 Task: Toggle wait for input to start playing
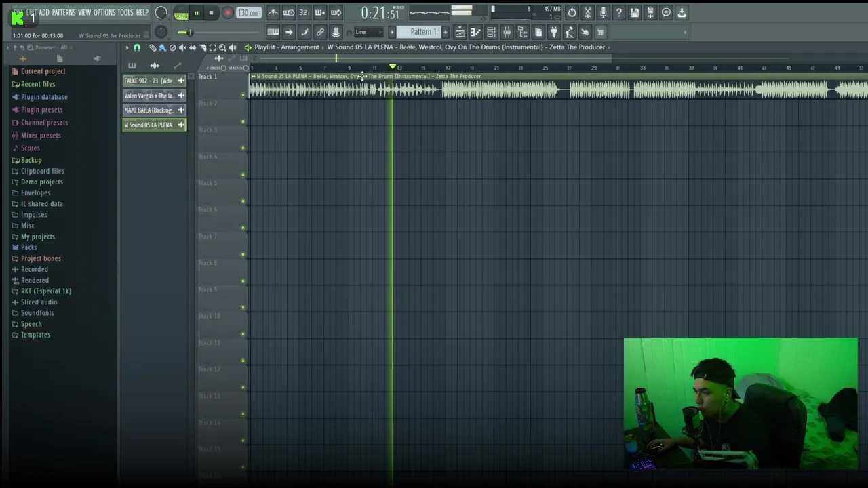click(289, 12)
